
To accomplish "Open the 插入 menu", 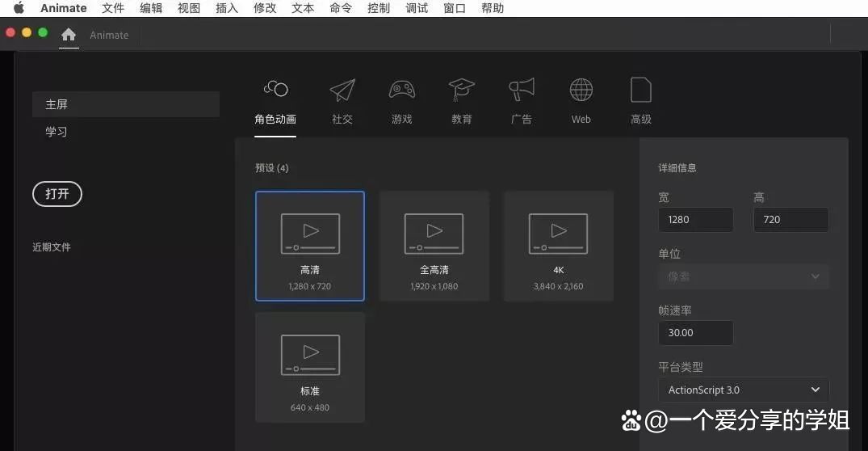I will point(227,8).
